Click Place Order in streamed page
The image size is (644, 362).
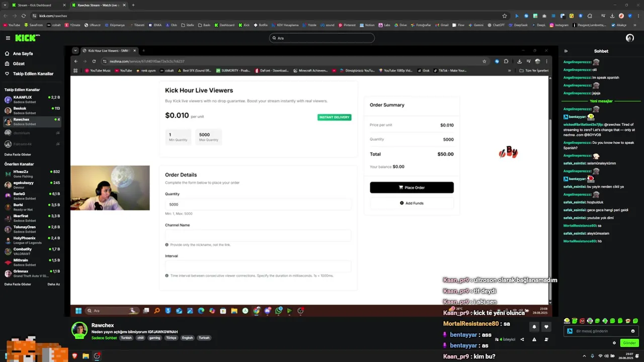[412, 188]
